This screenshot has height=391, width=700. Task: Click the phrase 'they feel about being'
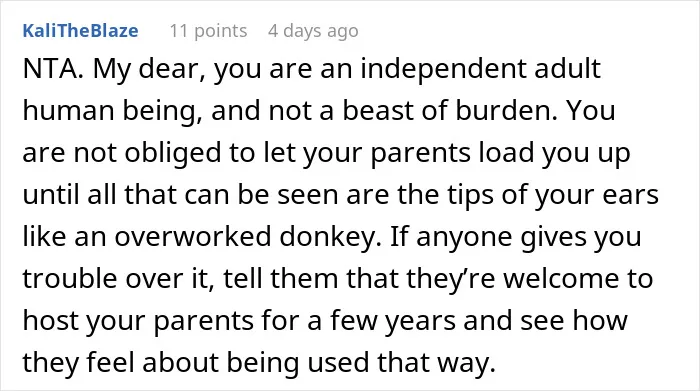[x=161, y=362]
